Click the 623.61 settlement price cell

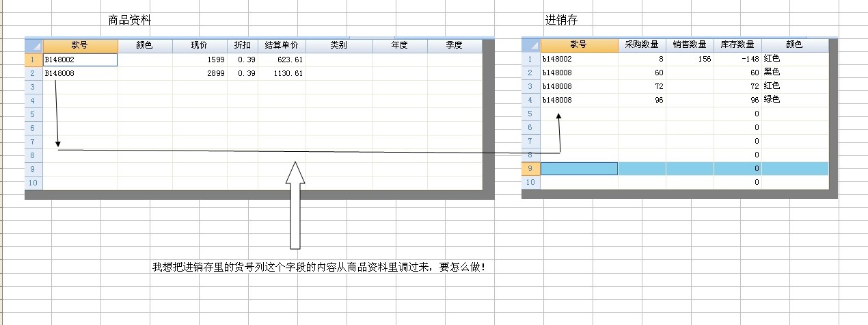pyautogui.click(x=282, y=60)
